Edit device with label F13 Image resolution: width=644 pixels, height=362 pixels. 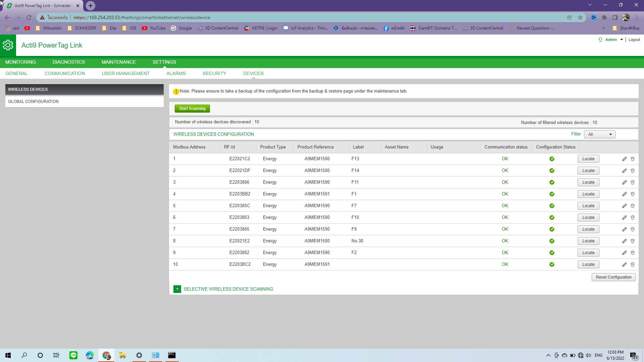tap(624, 159)
